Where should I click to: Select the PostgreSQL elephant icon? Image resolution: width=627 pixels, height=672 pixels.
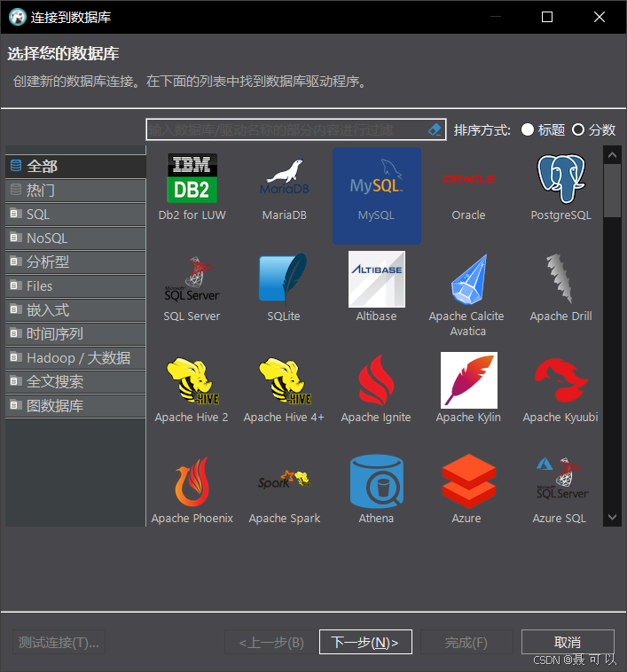[x=561, y=178]
